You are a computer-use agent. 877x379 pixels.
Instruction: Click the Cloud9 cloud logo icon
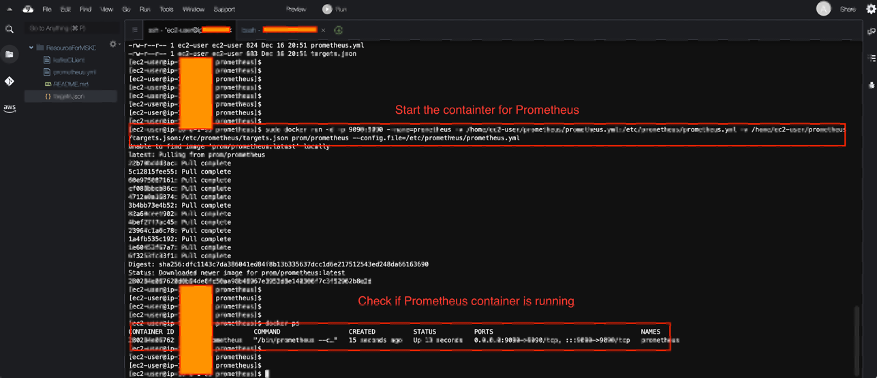[x=27, y=9]
